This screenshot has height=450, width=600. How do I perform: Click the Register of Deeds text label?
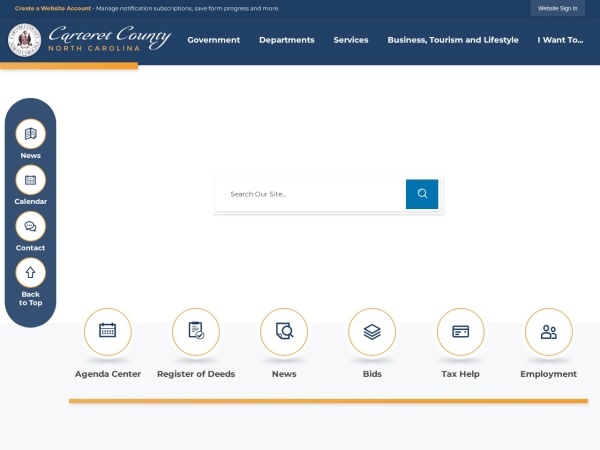click(196, 374)
